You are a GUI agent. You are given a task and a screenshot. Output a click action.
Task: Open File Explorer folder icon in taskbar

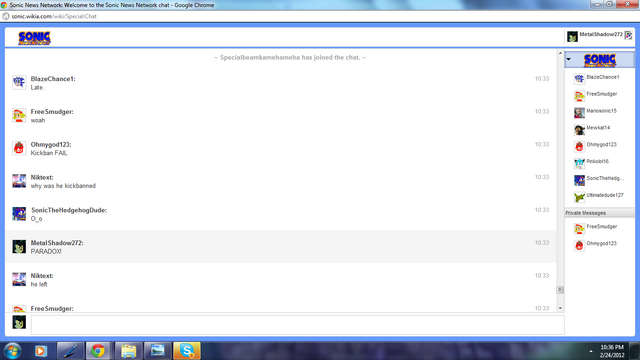[128, 351]
